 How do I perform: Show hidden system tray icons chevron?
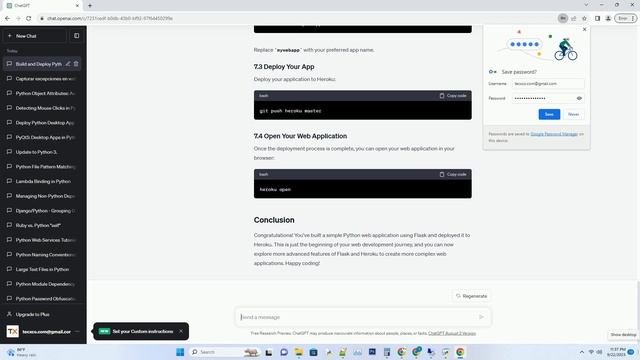coord(582,352)
